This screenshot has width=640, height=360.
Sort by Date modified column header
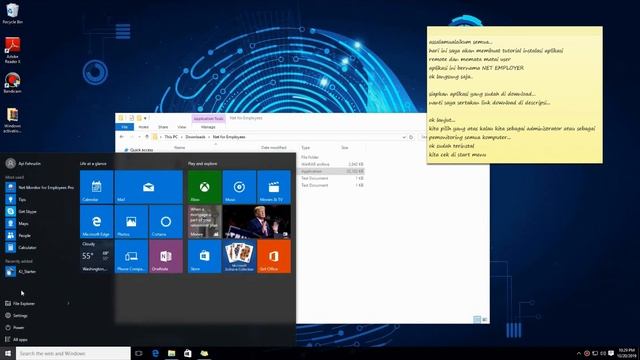coord(273,147)
